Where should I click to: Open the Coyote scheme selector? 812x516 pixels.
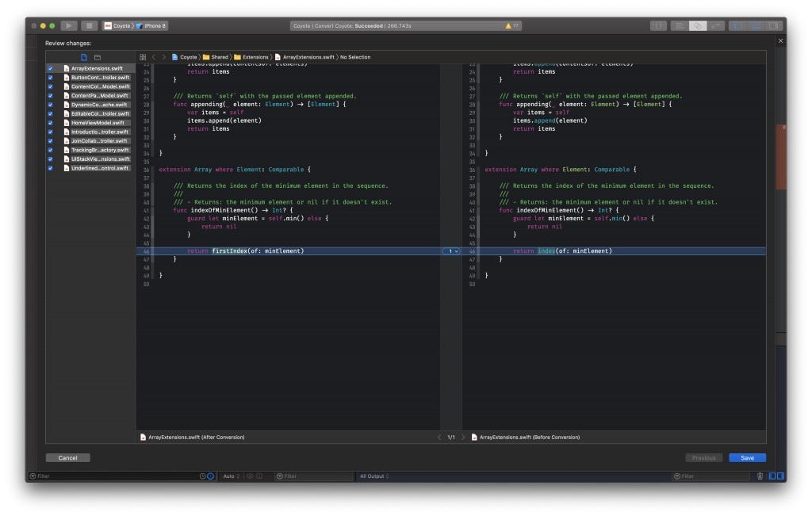click(117, 25)
